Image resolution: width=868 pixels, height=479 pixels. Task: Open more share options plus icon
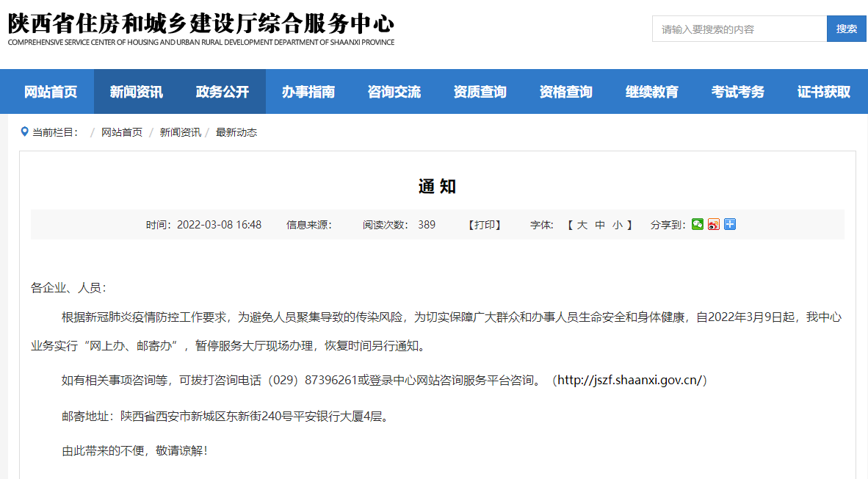pos(730,224)
